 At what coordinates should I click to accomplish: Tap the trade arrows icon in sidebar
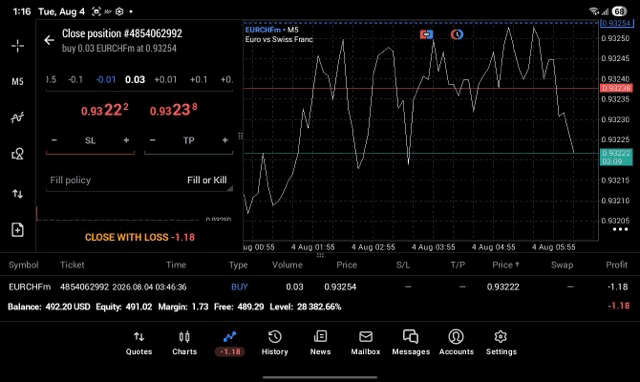coord(18,193)
